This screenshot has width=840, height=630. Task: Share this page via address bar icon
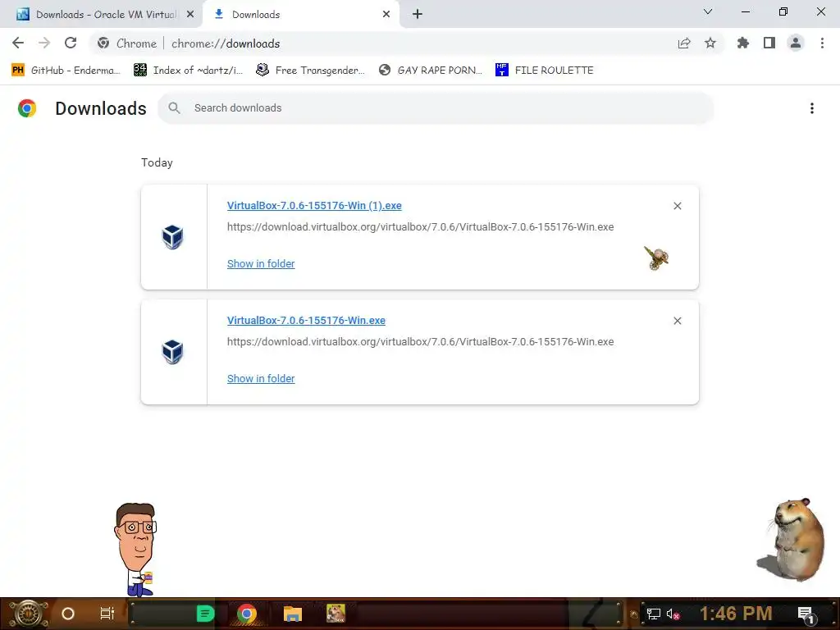pyautogui.click(x=684, y=43)
